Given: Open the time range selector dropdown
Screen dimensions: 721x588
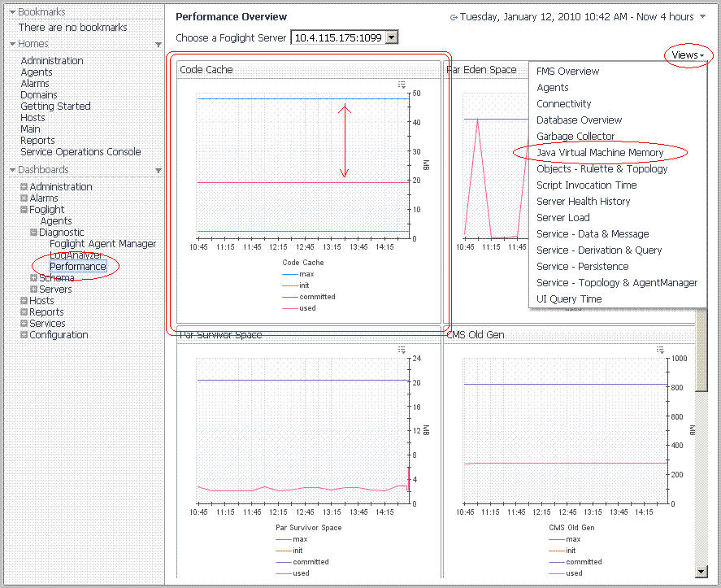Looking at the screenshot, I should 702,17.
